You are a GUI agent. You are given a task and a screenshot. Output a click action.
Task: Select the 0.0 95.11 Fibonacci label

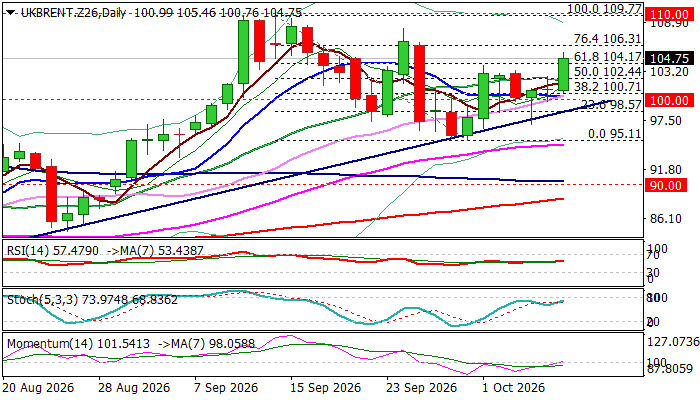tap(614, 134)
